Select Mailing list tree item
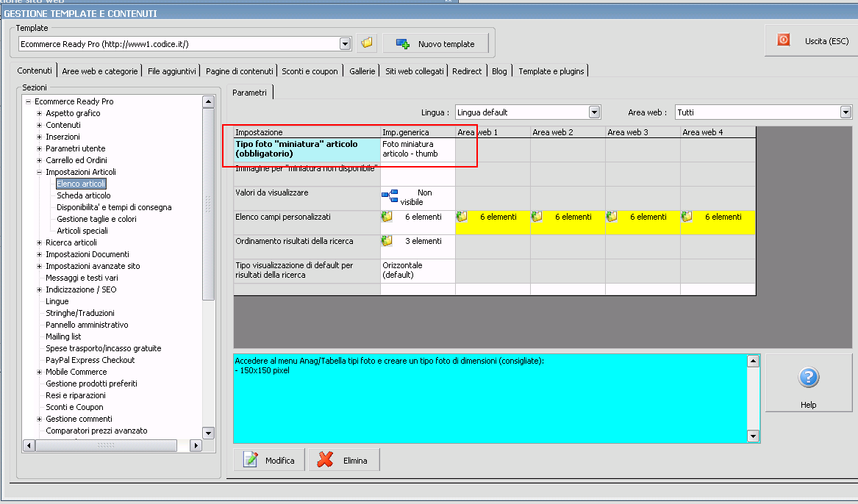Image resolution: width=858 pixels, height=504 pixels. (63, 336)
